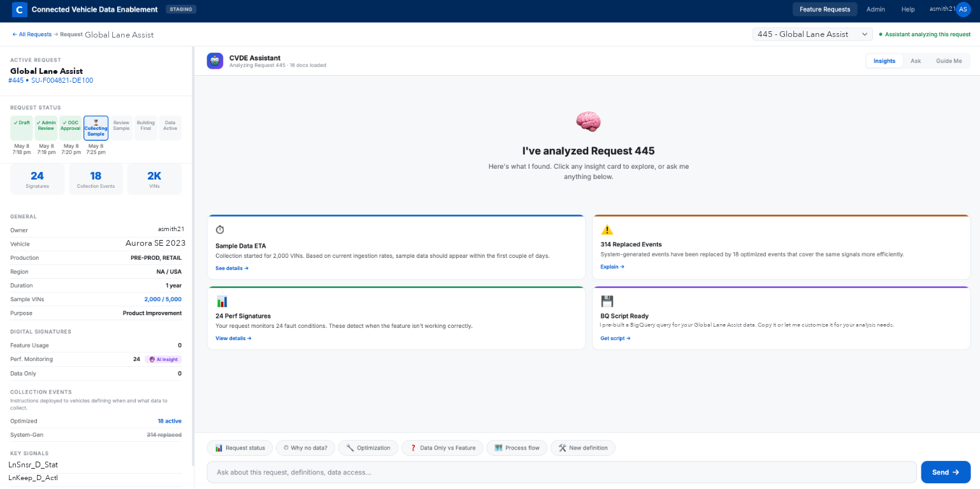This screenshot has width=980, height=489.
Task: Click the 18 active Optimized value
Action: [169, 421]
